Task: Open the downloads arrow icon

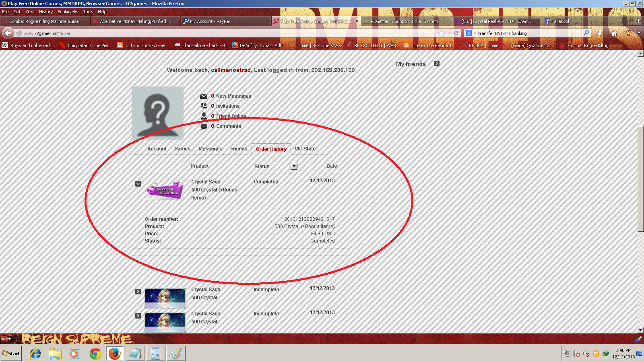Action: coord(600,33)
